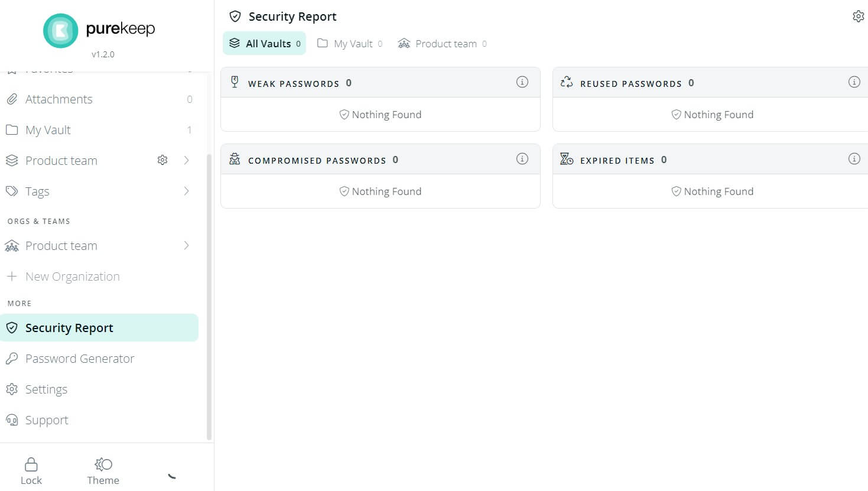The width and height of the screenshot is (868, 491).
Task: Click the settings gear in the top right
Action: click(x=858, y=17)
